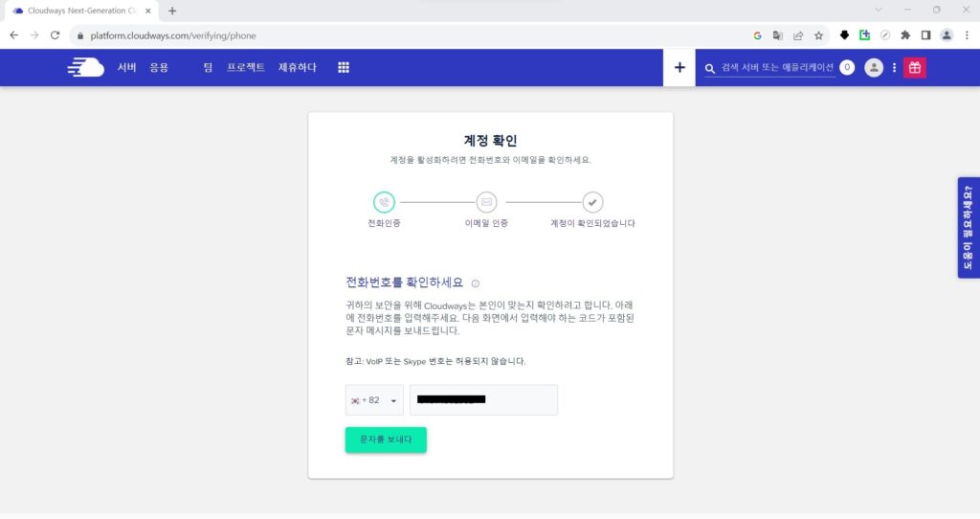Click the phone verification step icon
Screen dimensions: 980x519
[384, 202]
